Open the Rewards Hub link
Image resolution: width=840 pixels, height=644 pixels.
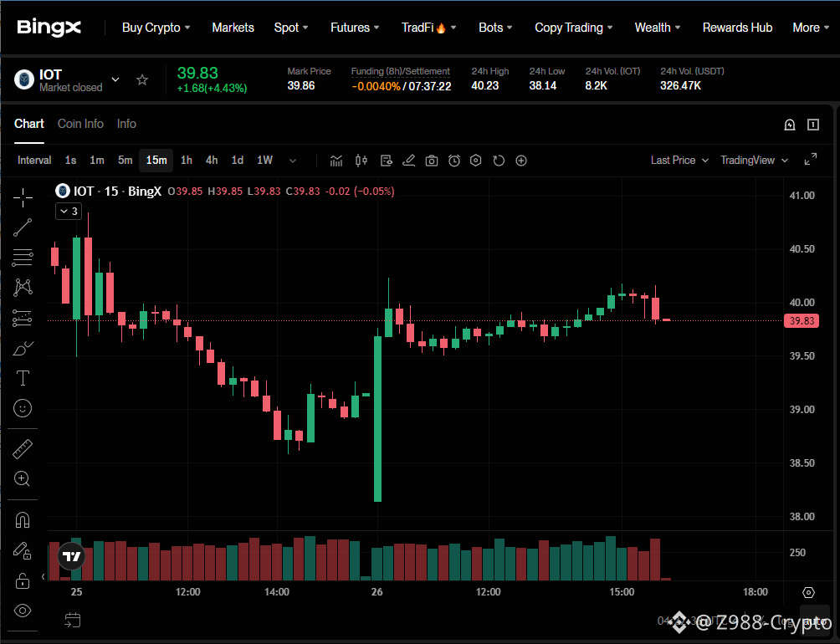click(737, 28)
